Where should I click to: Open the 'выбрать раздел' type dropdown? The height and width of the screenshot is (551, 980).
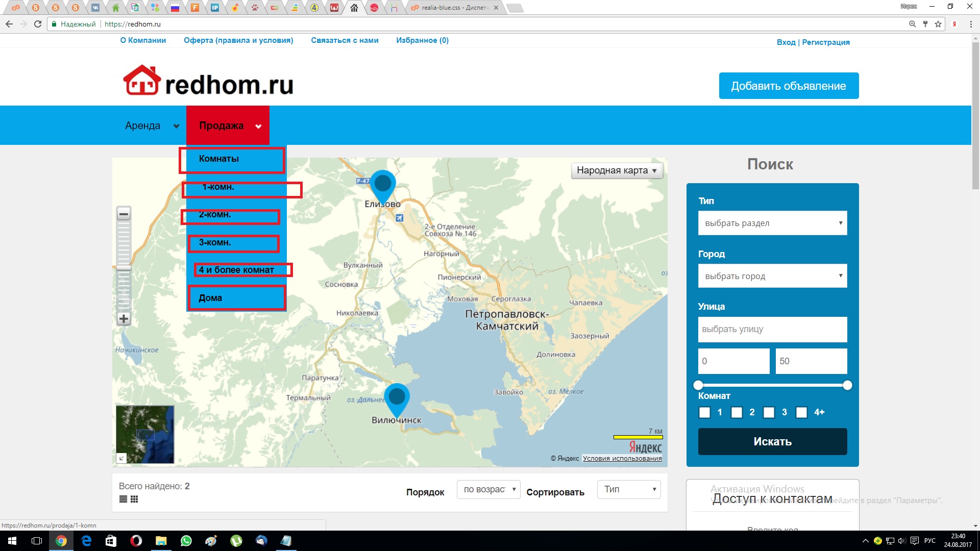pyautogui.click(x=772, y=223)
